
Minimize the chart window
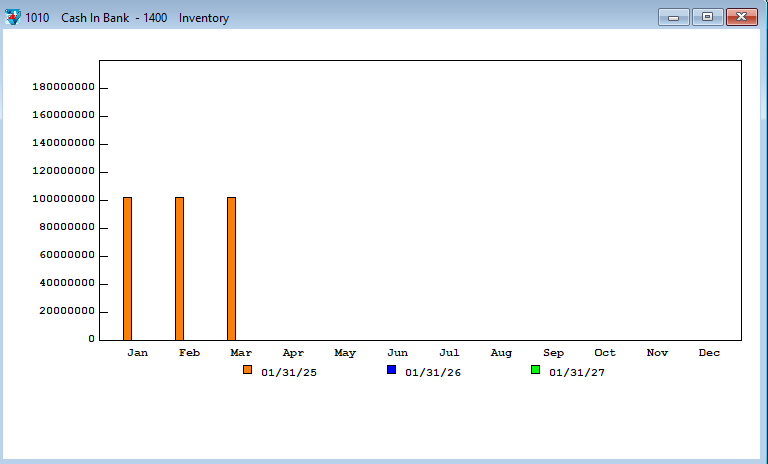tap(673, 17)
